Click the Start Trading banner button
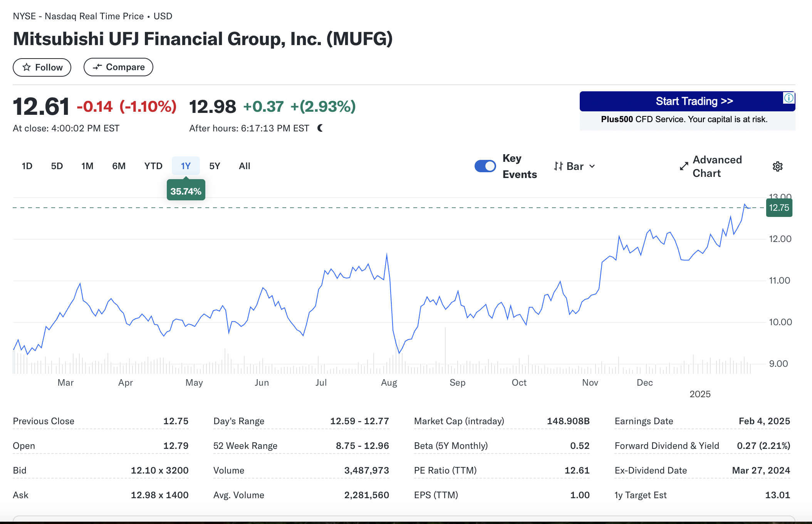 pos(688,101)
